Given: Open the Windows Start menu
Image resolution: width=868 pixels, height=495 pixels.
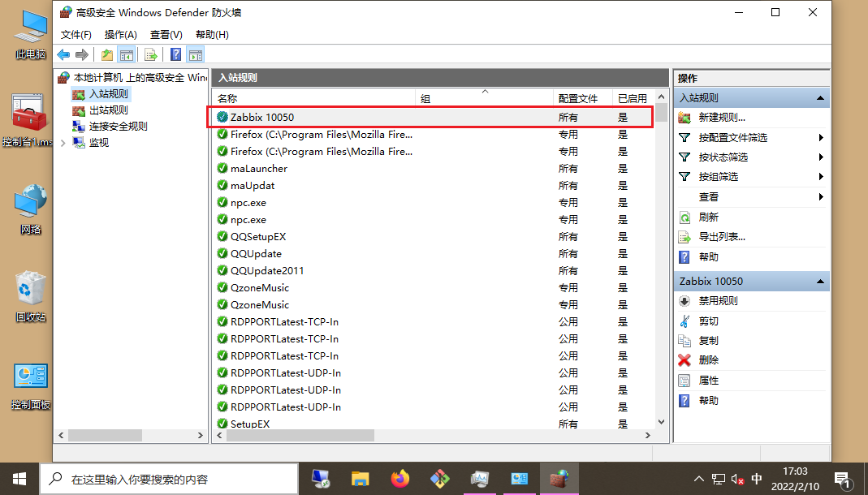Looking at the screenshot, I should pos(19,479).
